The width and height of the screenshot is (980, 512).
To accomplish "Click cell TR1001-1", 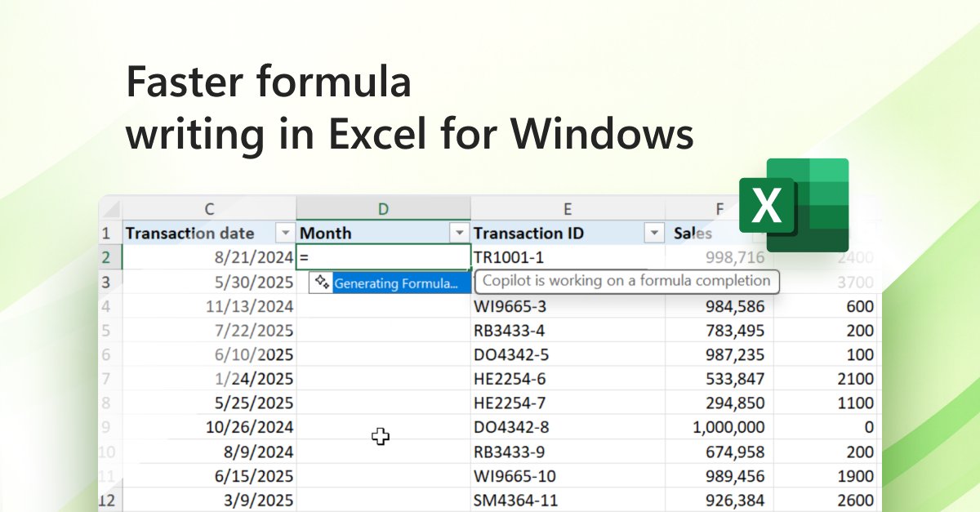I will [x=568, y=258].
